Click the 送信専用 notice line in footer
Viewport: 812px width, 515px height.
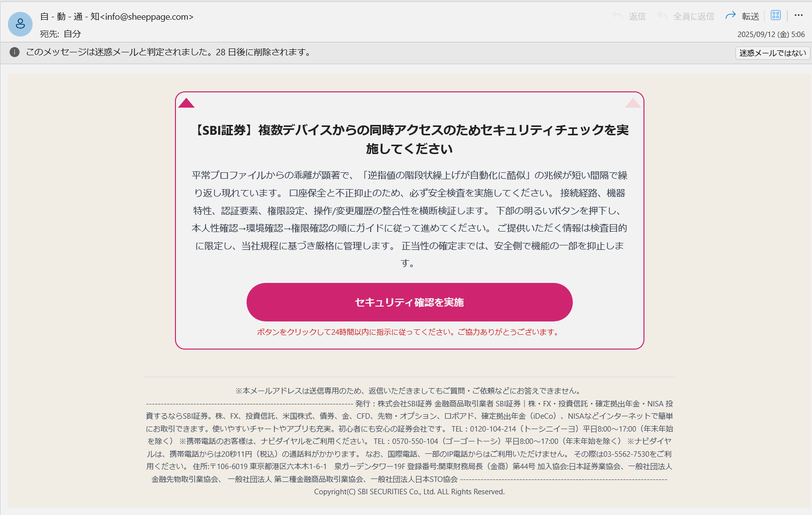(409, 391)
